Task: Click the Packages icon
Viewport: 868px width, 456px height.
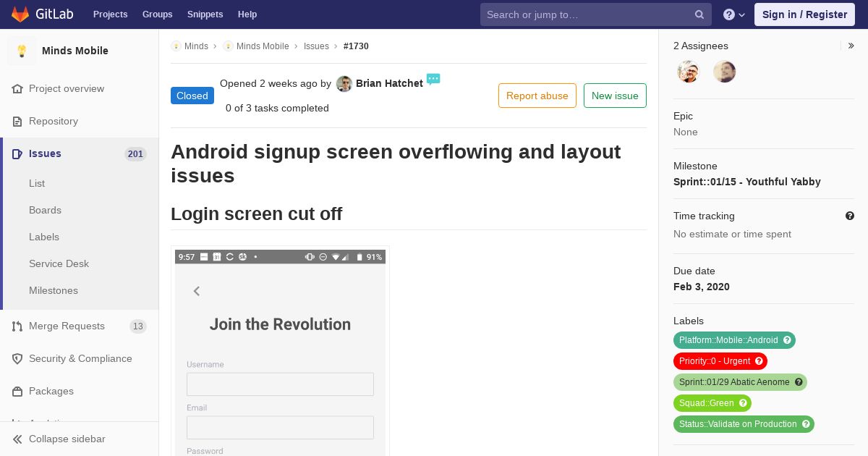Action: pos(17,391)
